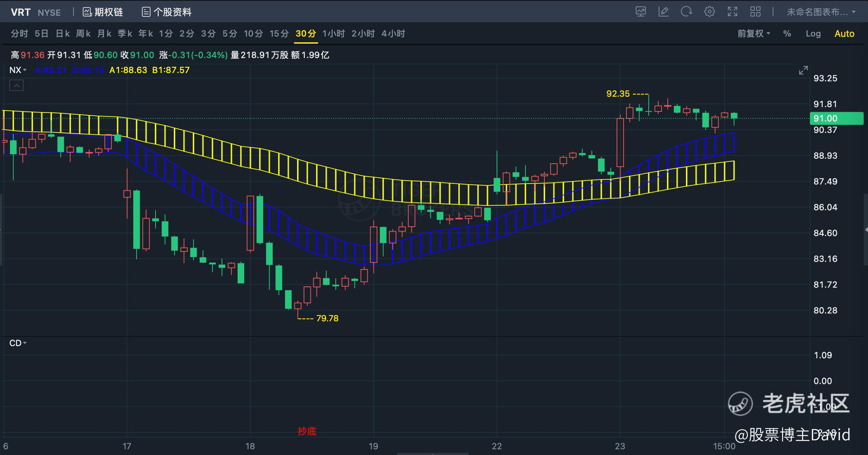Collapse indicator legend with caret box
The image size is (868, 455).
(16, 86)
